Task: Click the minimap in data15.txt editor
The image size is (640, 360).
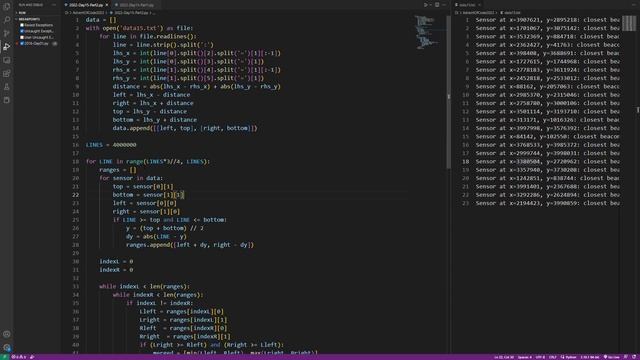Action: (629, 23)
